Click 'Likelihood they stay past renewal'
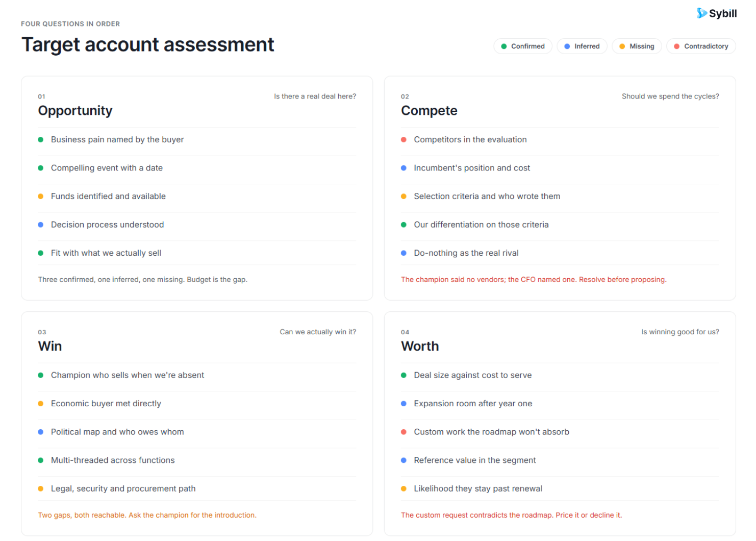756x541 pixels. [478, 488]
